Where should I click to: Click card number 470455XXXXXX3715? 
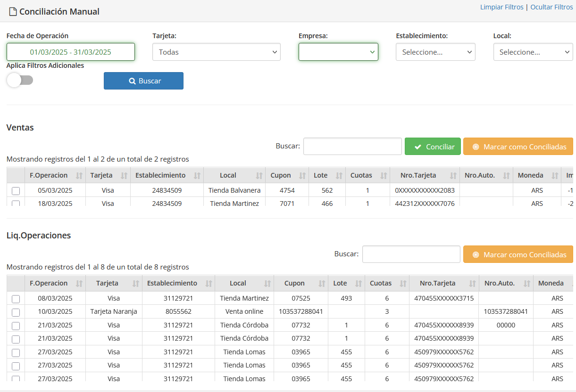point(444,298)
